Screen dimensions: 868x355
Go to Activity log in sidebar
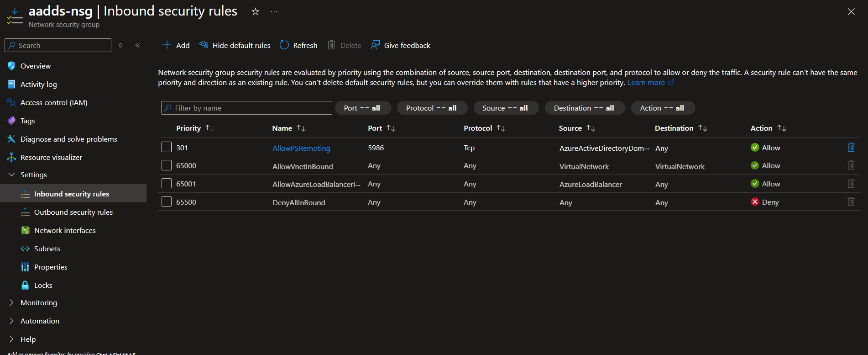(39, 84)
